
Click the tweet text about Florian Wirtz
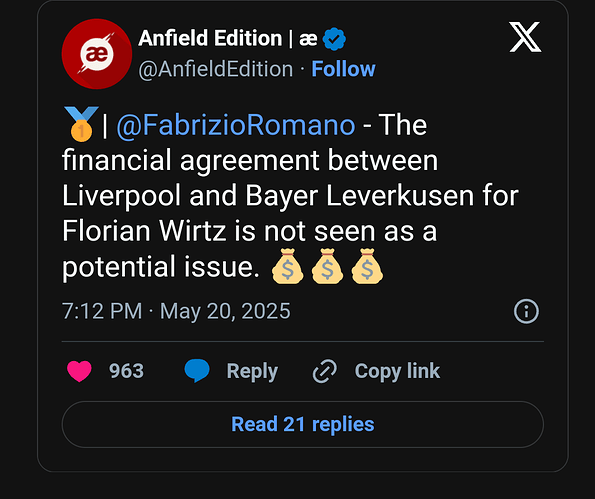coord(290,195)
